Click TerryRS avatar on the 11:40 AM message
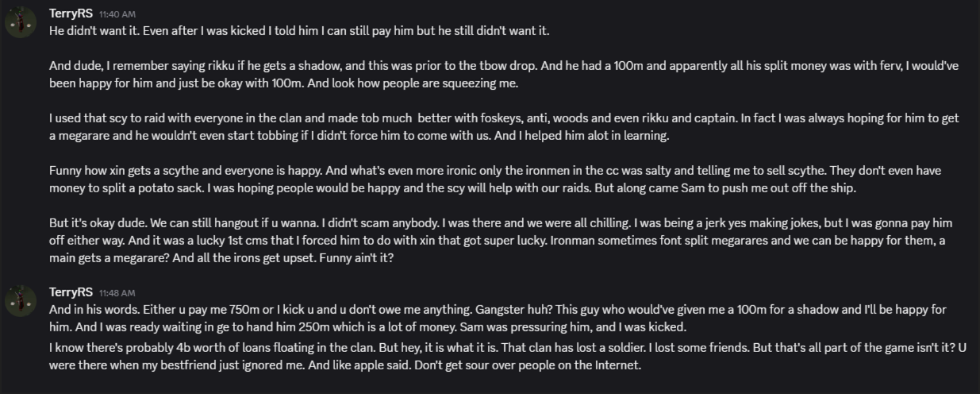 pyautogui.click(x=21, y=22)
